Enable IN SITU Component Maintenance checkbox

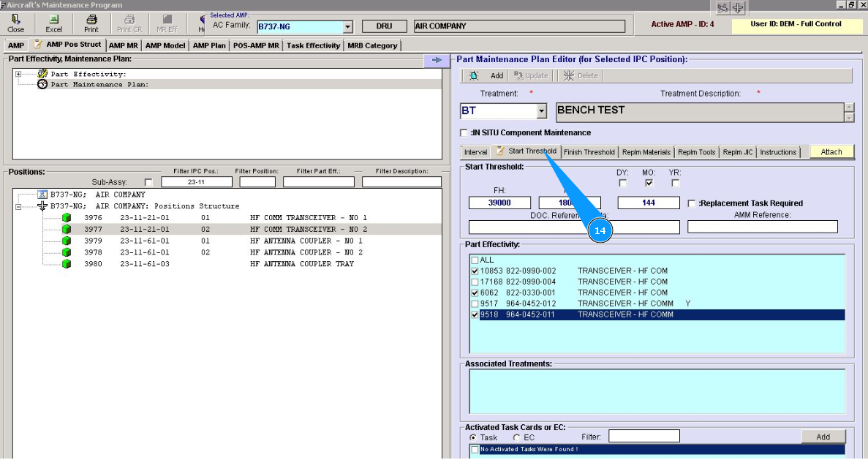(x=464, y=133)
